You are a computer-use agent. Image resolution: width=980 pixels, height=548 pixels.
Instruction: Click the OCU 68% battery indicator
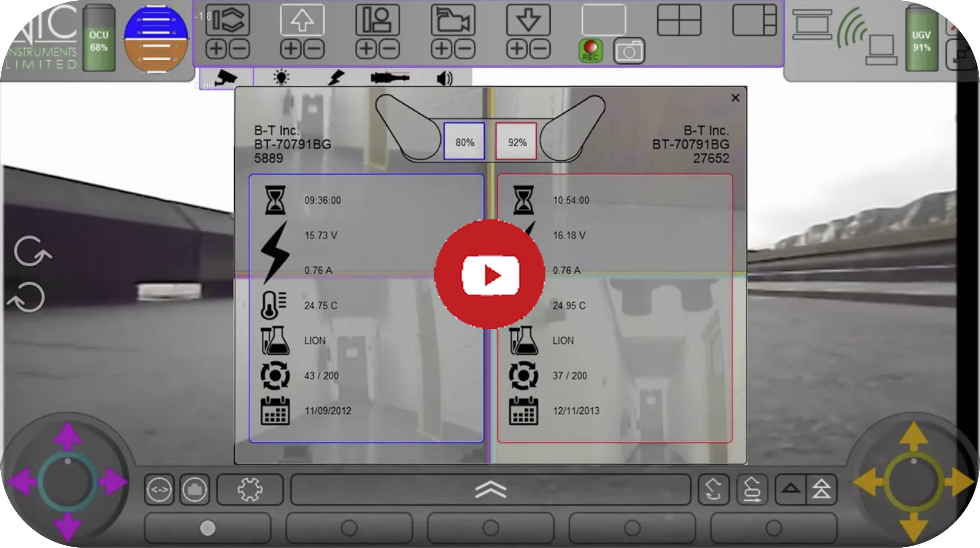(99, 38)
